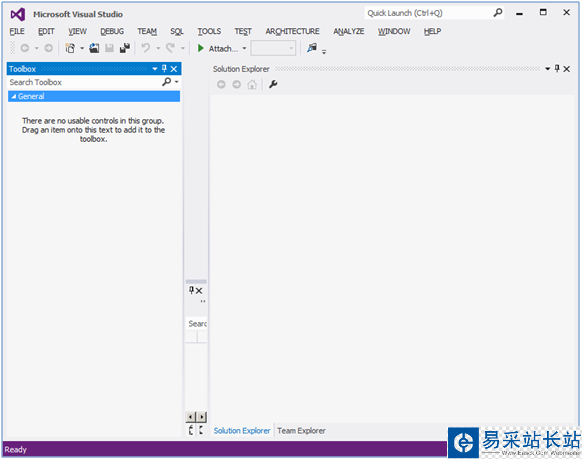Click the Visual Studio logo icon
Image resolution: width=582 pixels, height=459 pixels.
click(17, 14)
